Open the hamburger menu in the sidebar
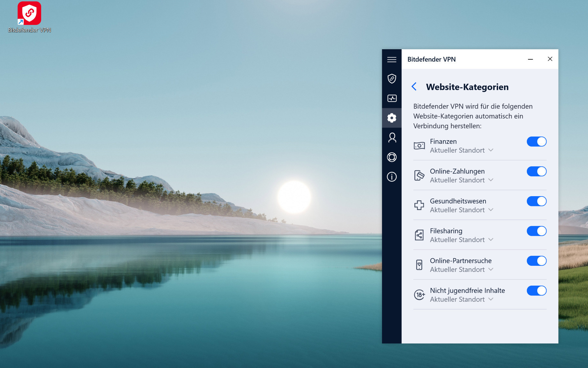This screenshot has height=368, width=588. tap(392, 59)
